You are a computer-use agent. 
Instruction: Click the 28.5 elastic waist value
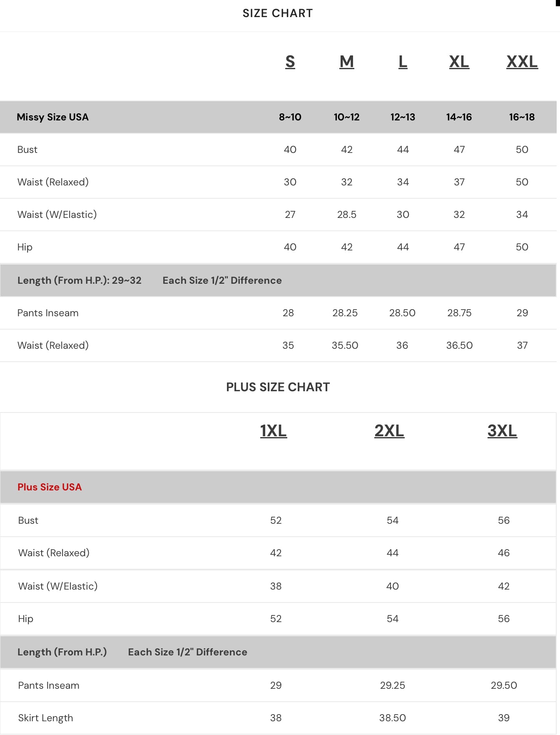click(x=346, y=215)
